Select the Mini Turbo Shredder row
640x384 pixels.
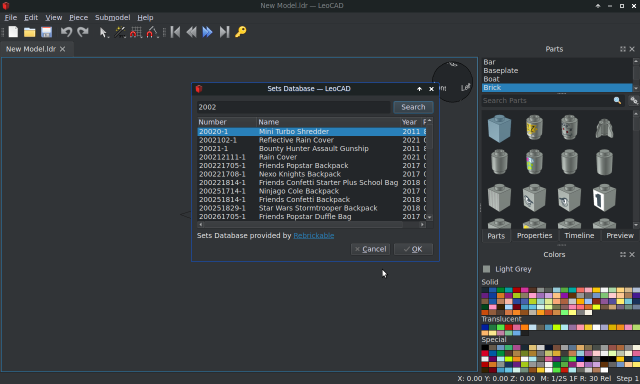tap(312, 131)
